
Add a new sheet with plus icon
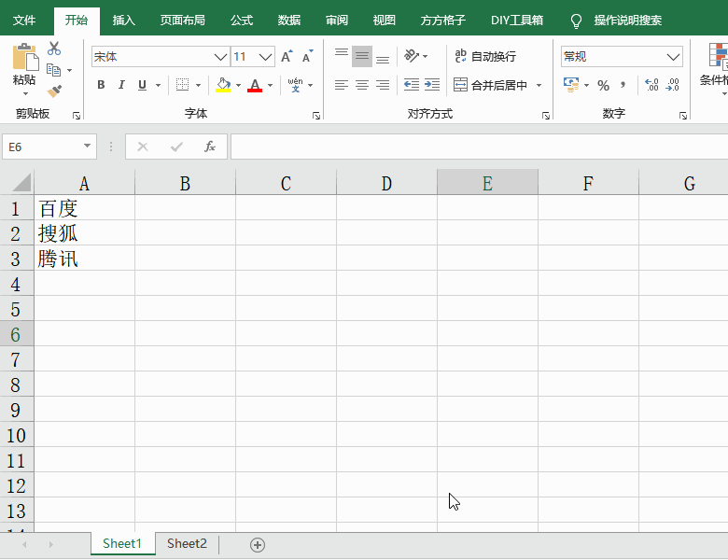coord(258,544)
